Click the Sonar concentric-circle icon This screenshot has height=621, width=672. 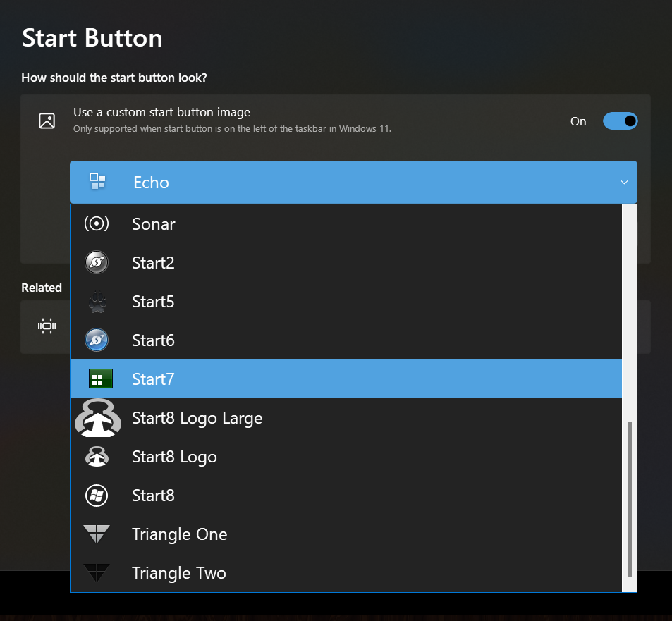(97, 223)
